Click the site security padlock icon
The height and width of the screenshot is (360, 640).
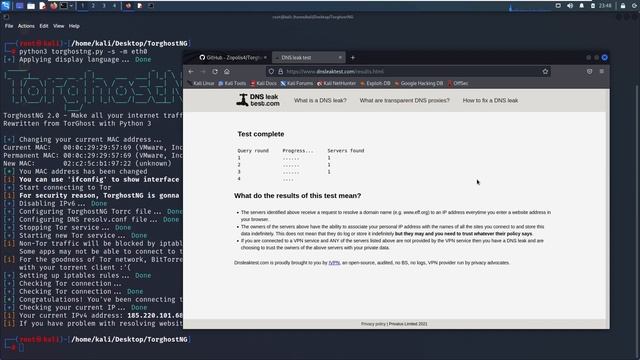(280, 71)
